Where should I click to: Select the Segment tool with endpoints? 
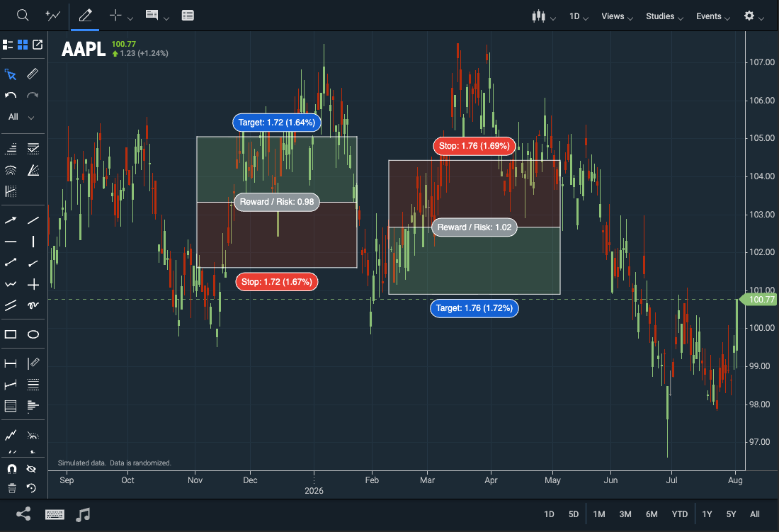click(11, 262)
